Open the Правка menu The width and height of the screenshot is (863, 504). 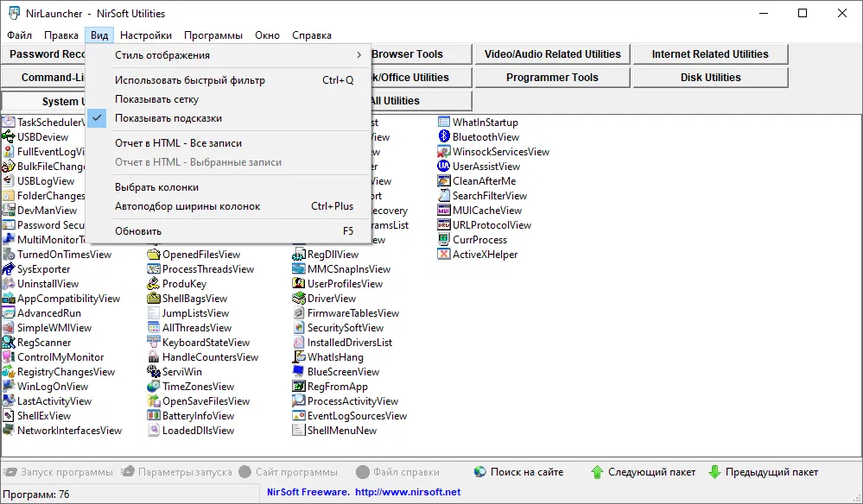(61, 35)
